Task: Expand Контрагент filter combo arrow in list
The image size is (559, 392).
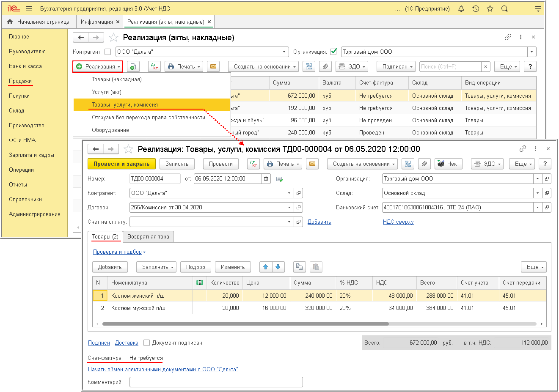Action: pos(284,52)
